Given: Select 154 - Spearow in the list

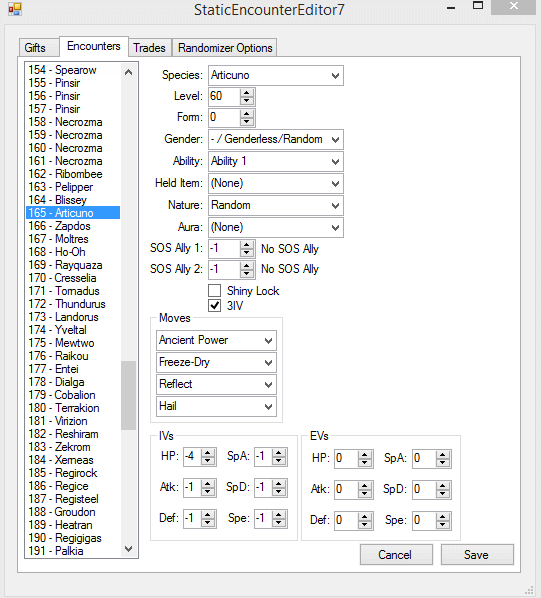Looking at the screenshot, I should click(x=73, y=70).
